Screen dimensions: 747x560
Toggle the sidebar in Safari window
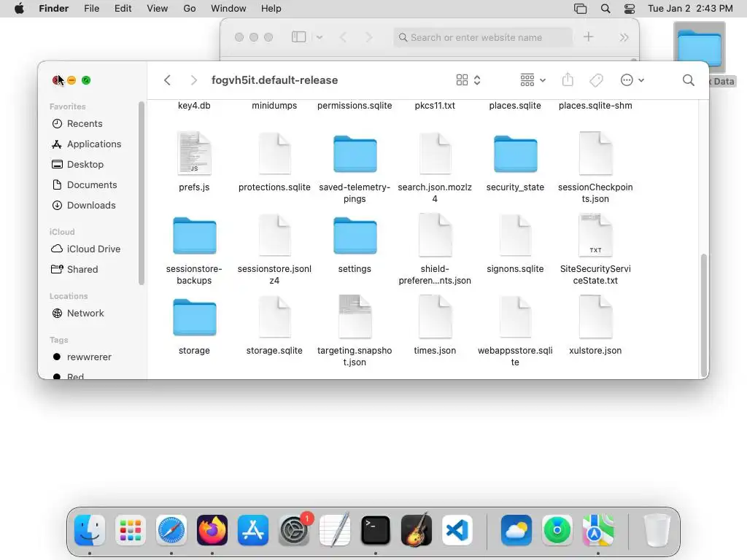298,37
